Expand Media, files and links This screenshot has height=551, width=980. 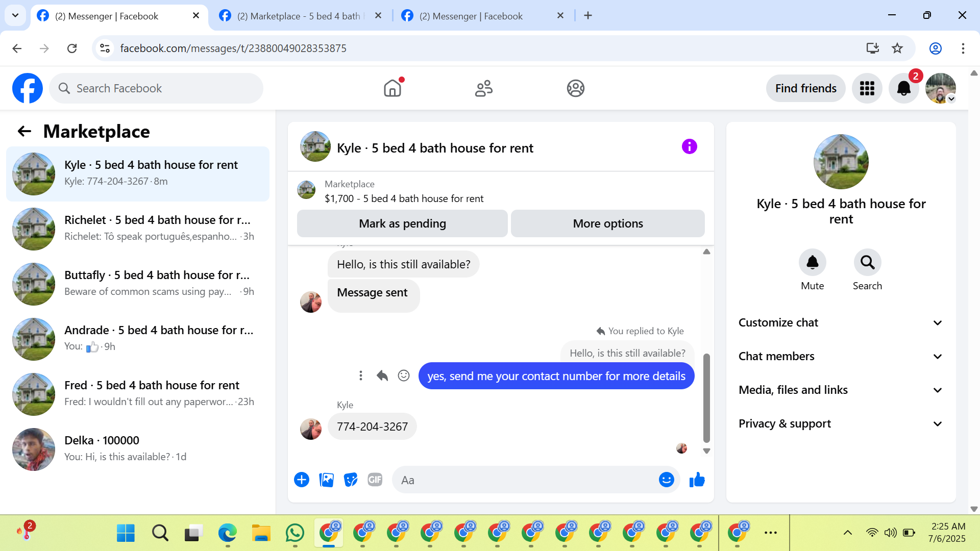pyautogui.click(x=841, y=390)
